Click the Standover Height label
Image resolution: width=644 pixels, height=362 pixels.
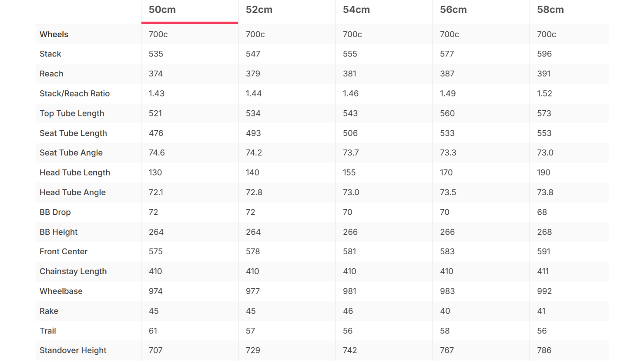tap(73, 350)
